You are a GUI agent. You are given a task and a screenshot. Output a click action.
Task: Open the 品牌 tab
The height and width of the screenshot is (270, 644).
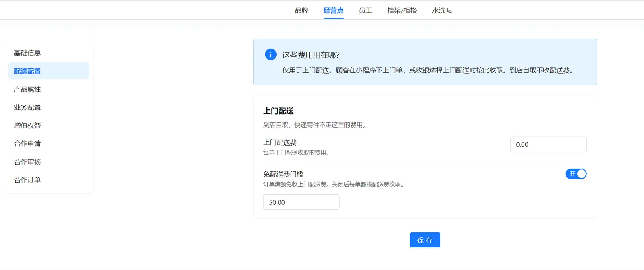[301, 10]
